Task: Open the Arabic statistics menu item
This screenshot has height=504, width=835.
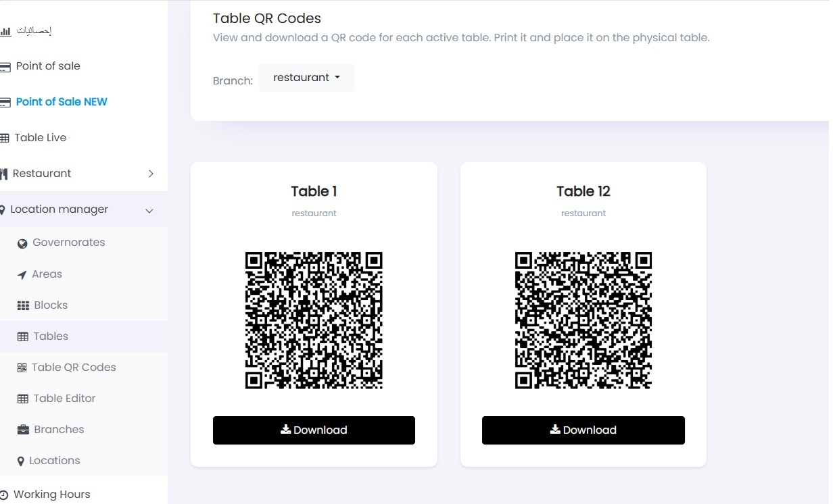Action: [x=34, y=31]
